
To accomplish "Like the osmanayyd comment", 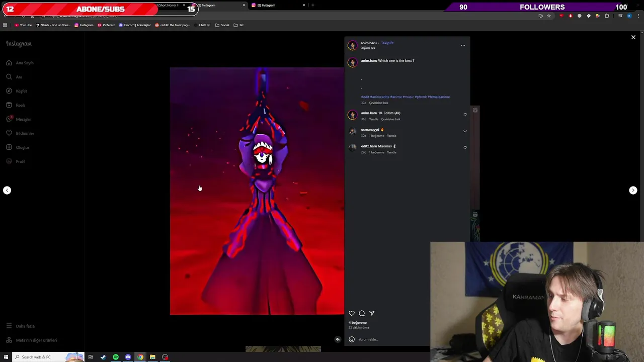I will click(465, 131).
